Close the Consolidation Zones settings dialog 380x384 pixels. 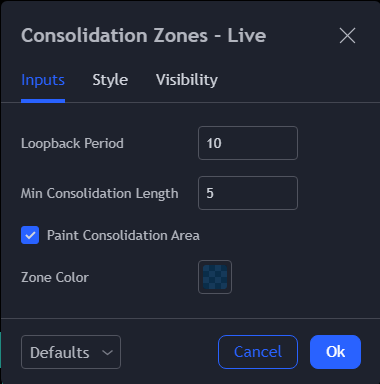[347, 35]
